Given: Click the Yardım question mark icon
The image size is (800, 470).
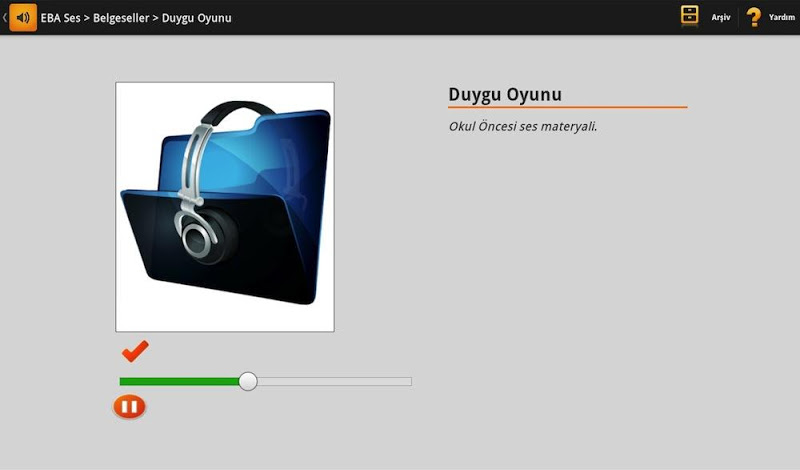Looking at the screenshot, I should [754, 17].
